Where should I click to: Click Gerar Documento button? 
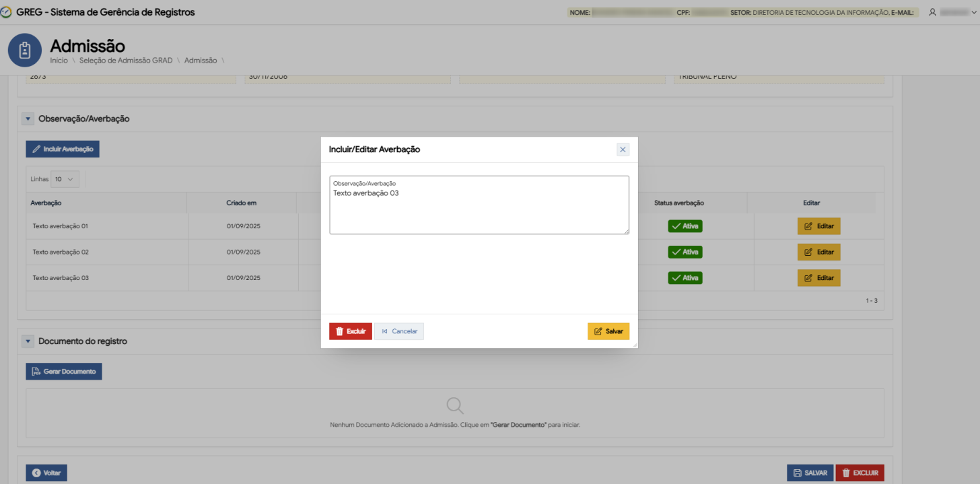tap(64, 372)
